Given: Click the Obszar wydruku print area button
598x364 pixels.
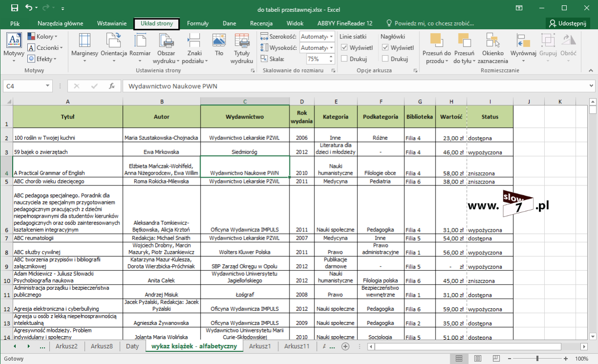Looking at the screenshot, I should point(166,47).
